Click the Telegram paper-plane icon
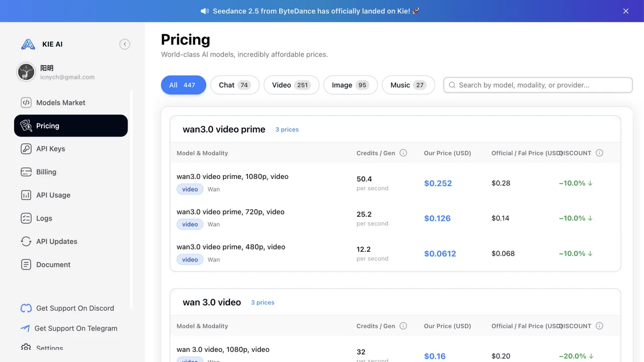This screenshot has width=644, height=362. click(x=25, y=328)
